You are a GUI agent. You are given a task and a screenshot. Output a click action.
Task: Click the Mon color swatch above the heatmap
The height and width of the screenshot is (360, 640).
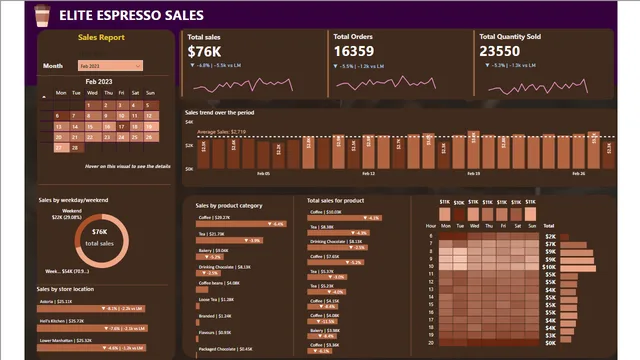pos(444,214)
